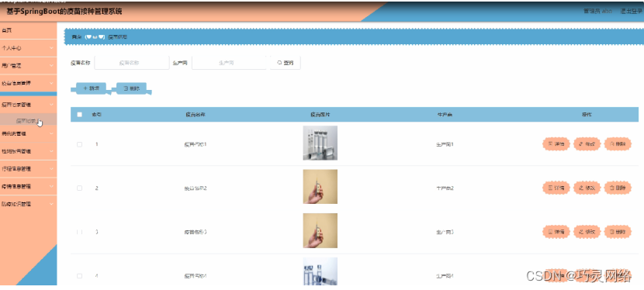Click the plus 新增 add button

pyautogui.click(x=92, y=88)
